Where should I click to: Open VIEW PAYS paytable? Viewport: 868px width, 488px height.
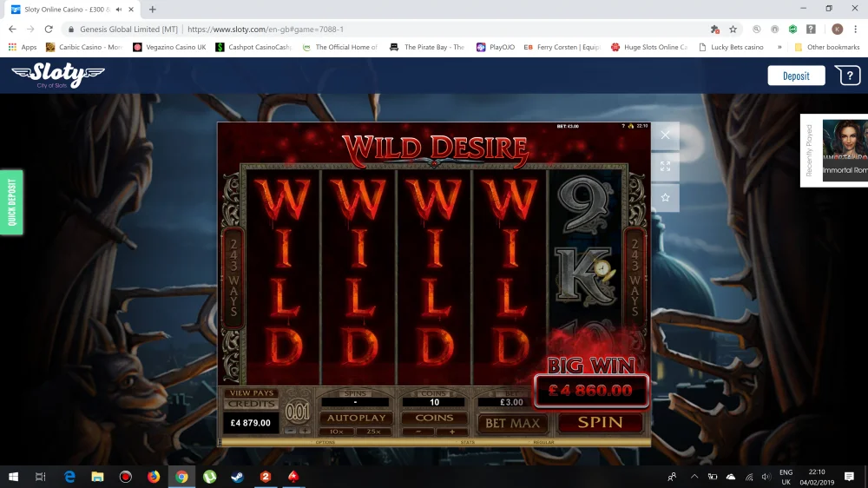252,392
